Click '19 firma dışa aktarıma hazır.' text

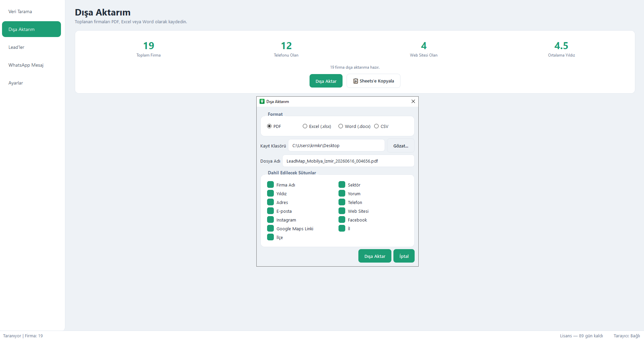[x=355, y=67]
